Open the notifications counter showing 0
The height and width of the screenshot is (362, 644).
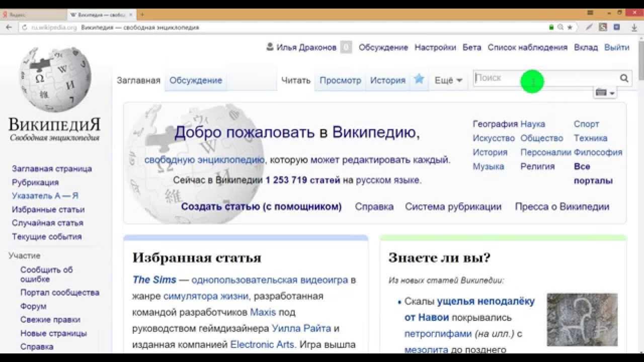click(346, 47)
